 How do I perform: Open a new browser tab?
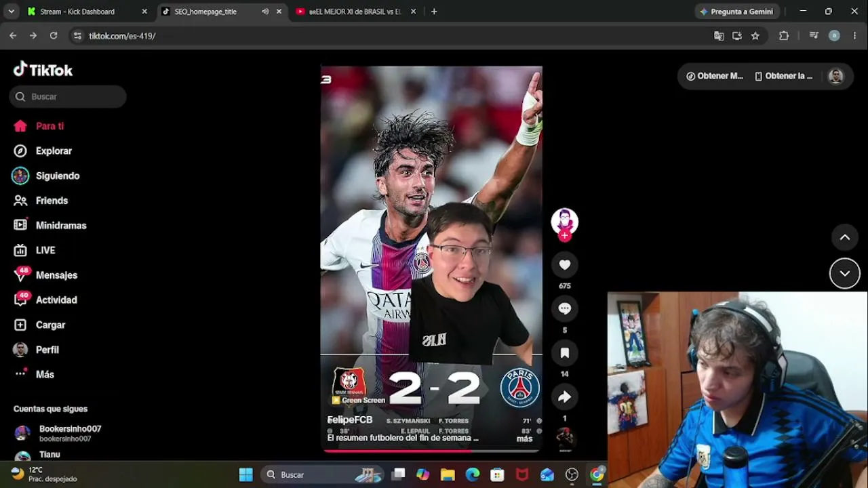pyautogui.click(x=434, y=12)
